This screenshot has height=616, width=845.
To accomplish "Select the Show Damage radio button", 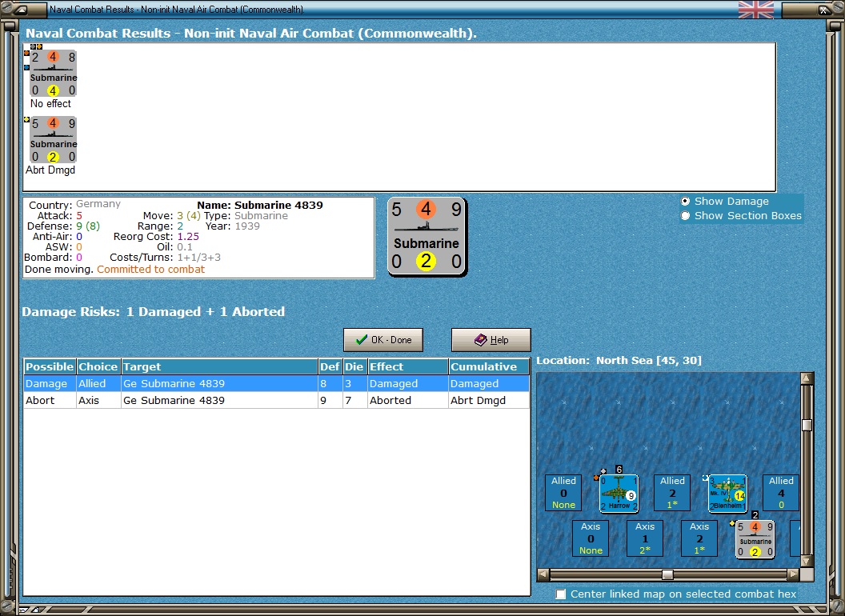I will (685, 201).
